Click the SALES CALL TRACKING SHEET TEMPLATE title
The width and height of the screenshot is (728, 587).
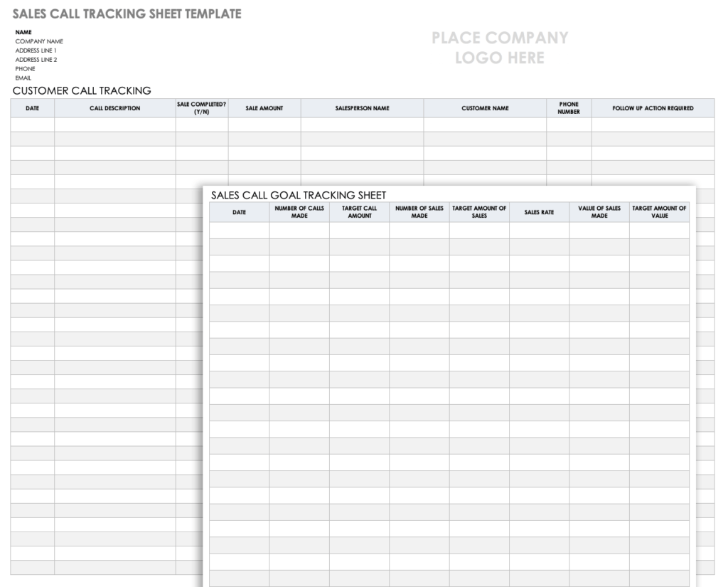127,13
